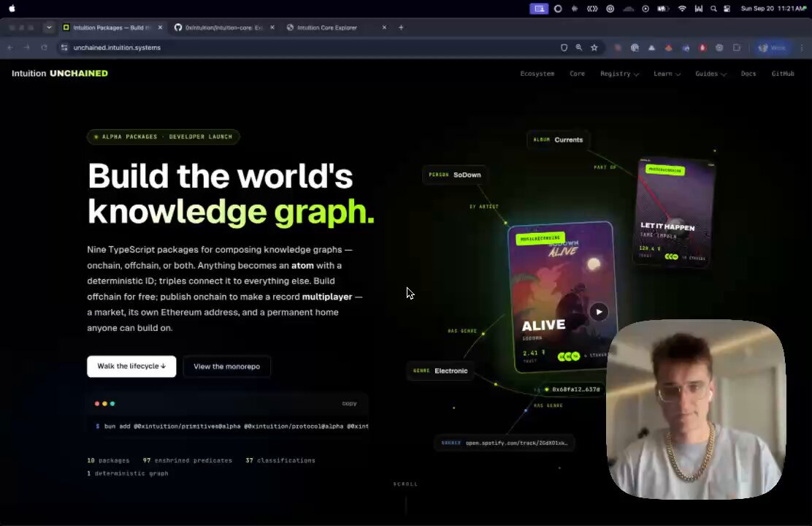Viewport: 812px width, 526px height.
Task: Click the View the monorepo button
Action: point(227,367)
